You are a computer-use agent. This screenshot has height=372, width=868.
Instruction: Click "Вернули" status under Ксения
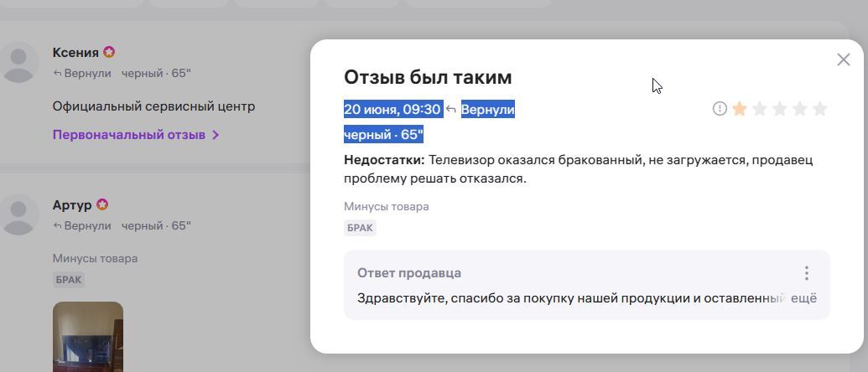[87, 73]
